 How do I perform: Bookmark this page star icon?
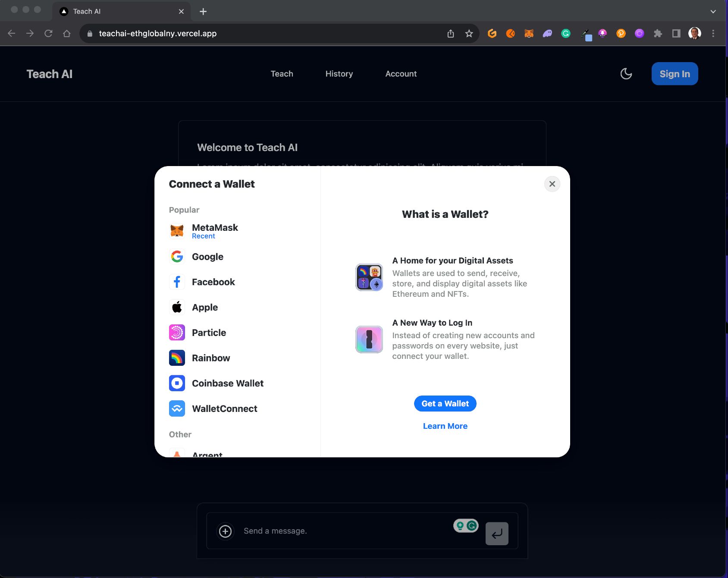469,34
